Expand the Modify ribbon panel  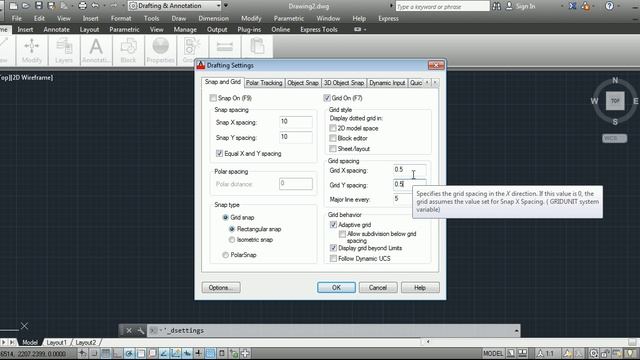tap(31, 50)
